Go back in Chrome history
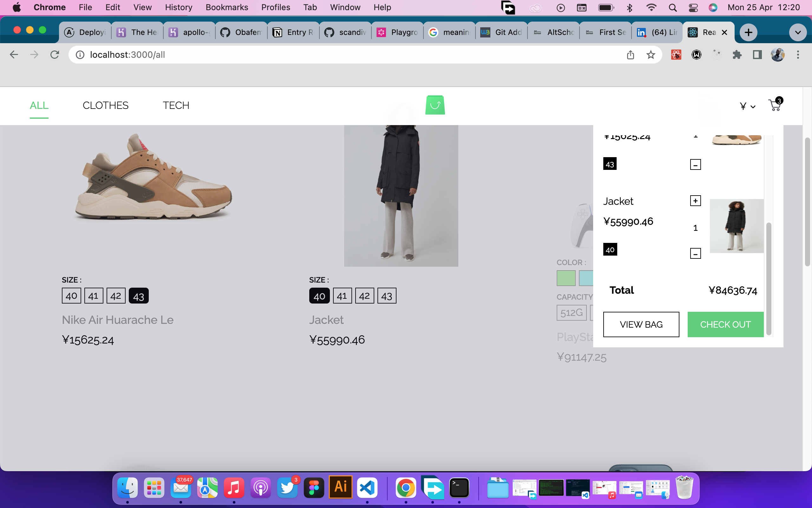Screen dimensions: 812x508 (14, 54)
